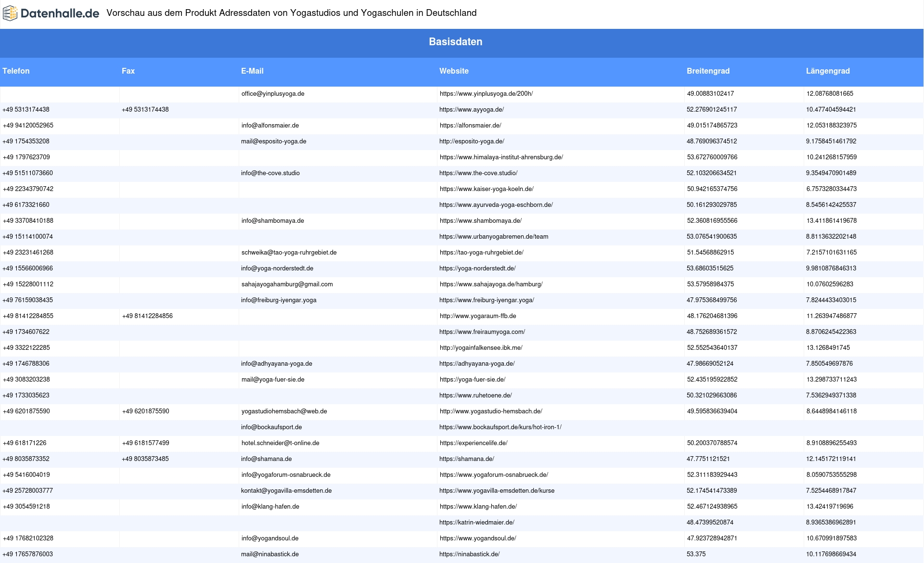Click the Website column header
Image resolution: width=924 pixels, height=563 pixels.
tap(454, 71)
